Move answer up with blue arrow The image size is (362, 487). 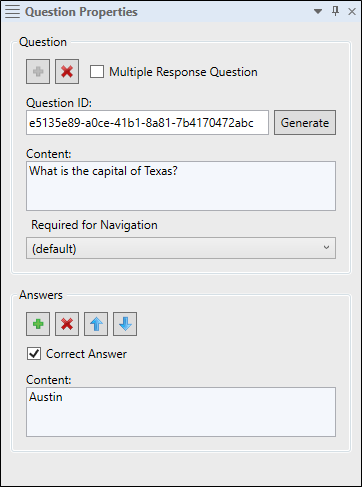(x=96, y=324)
